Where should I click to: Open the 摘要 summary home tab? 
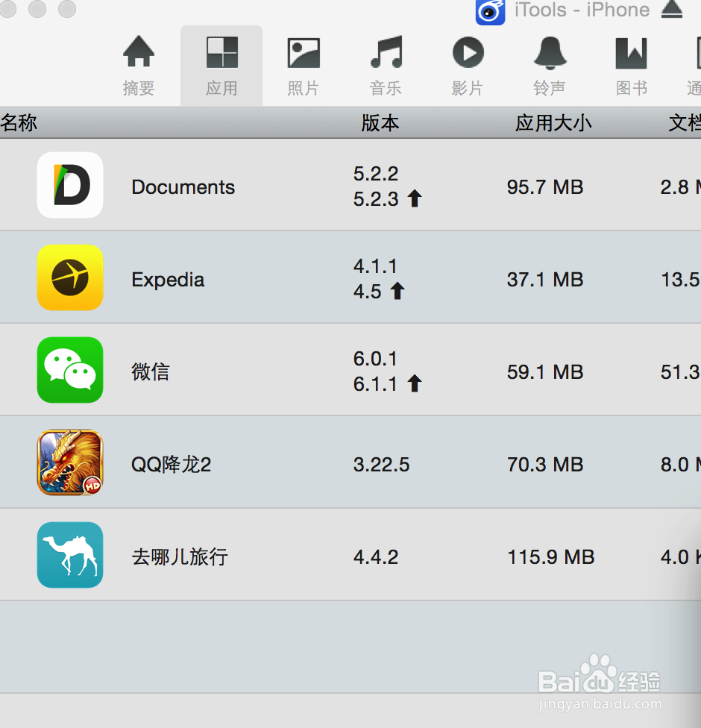click(139, 66)
